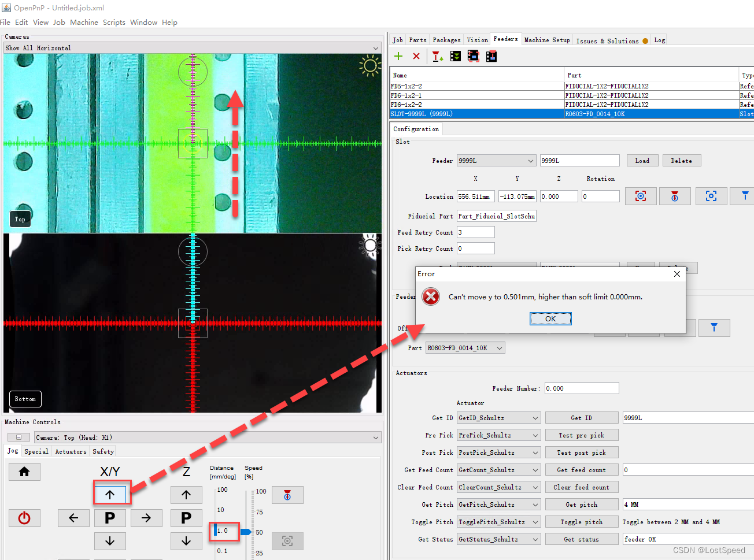Move camera to feeder pick location icon

pos(474,56)
